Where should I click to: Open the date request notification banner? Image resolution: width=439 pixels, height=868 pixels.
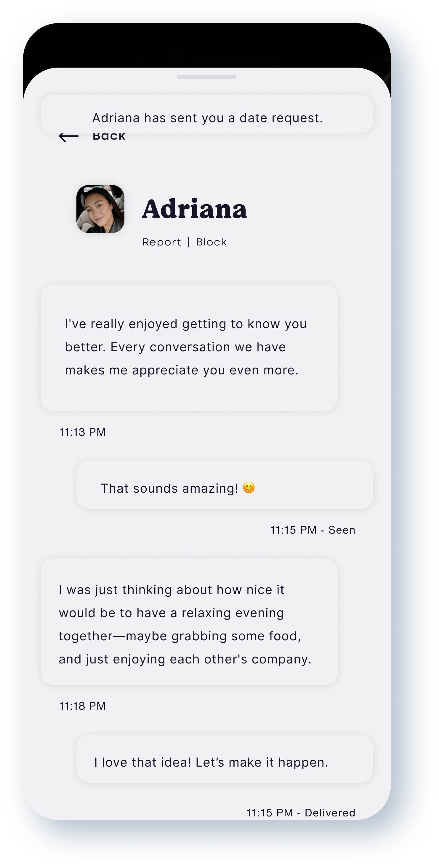[207, 114]
